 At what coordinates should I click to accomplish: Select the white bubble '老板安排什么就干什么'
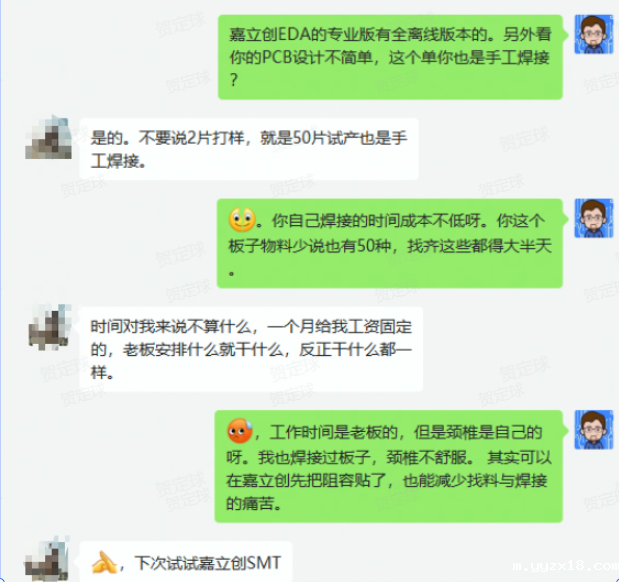click(251, 349)
